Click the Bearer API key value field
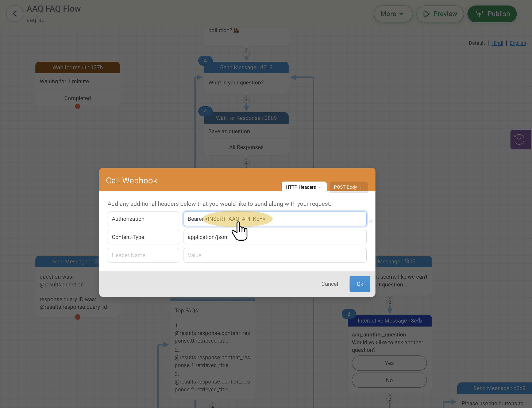Image resolution: width=532 pixels, height=408 pixels. click(x=275, y=219)
